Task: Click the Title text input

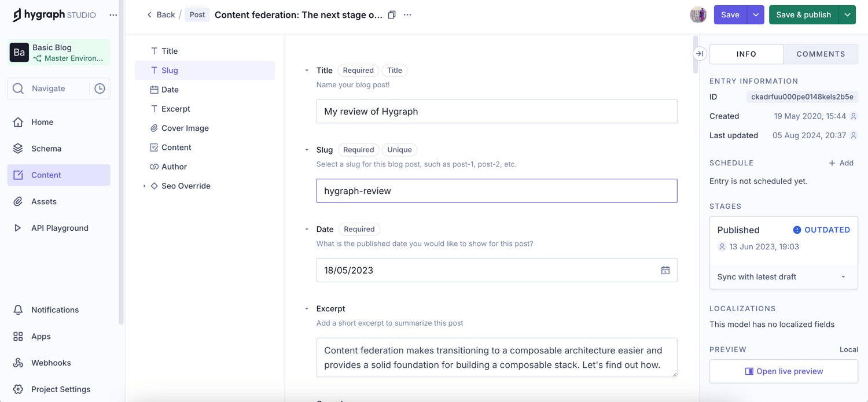Action: click(496, 112)
